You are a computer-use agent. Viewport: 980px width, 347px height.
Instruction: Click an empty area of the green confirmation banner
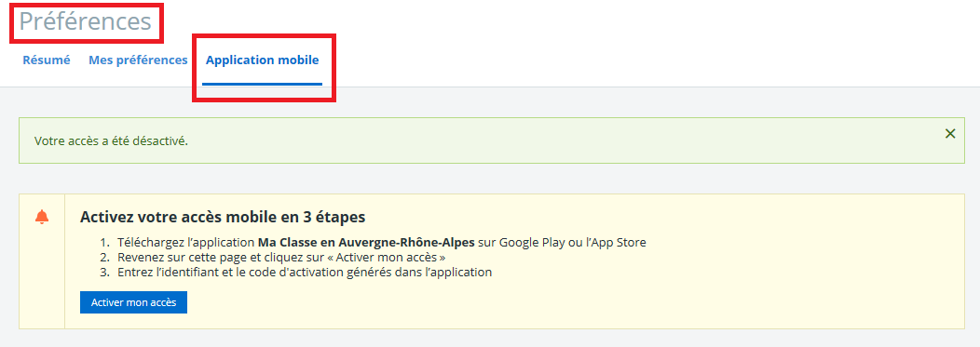tap(563, 140)
